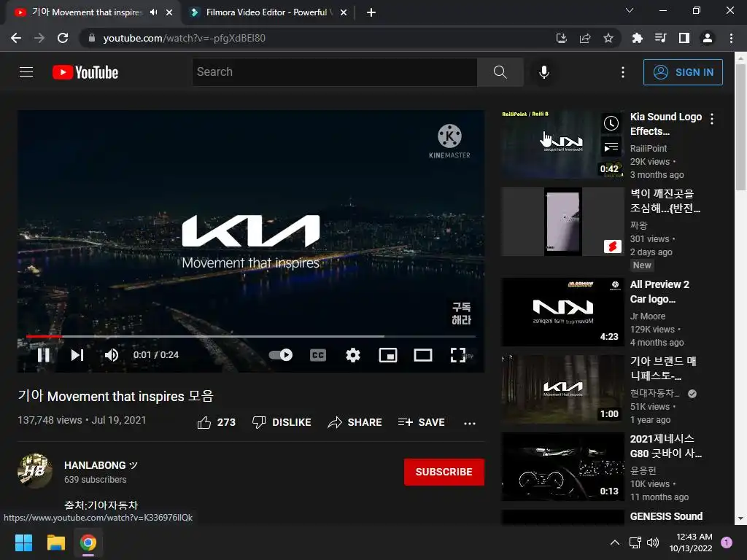Open player settings gear

tap(353, 355)
